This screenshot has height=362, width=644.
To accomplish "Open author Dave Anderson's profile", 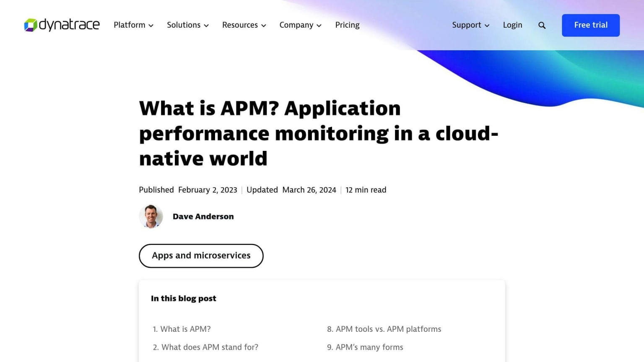I will click(203, 217).
